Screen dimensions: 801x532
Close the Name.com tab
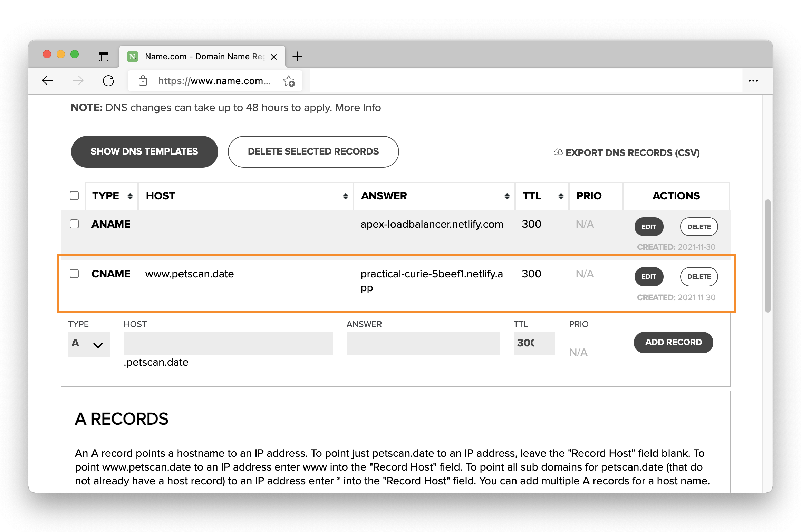pyautogui.click(x=274, y=57)
